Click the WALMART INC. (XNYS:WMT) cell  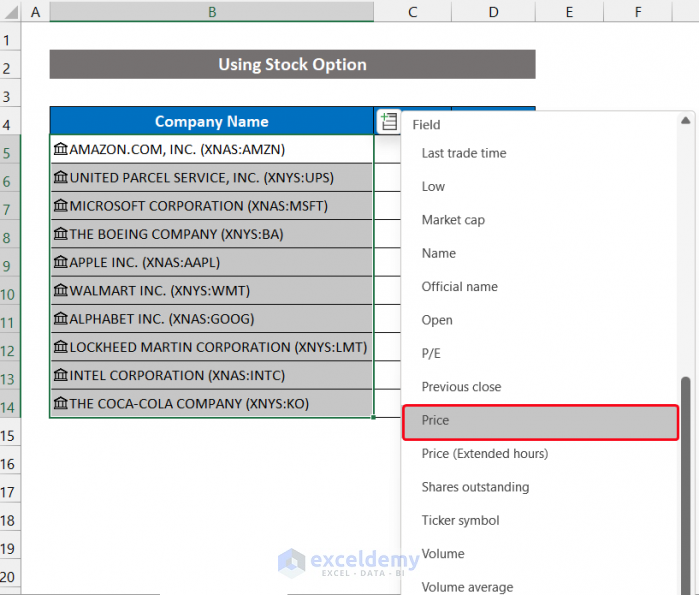[x=212, y=290]
